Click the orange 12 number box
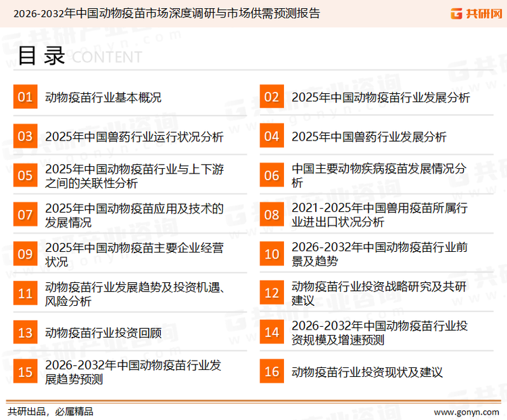Screen dimensions: 507x420 coord(272,293)
